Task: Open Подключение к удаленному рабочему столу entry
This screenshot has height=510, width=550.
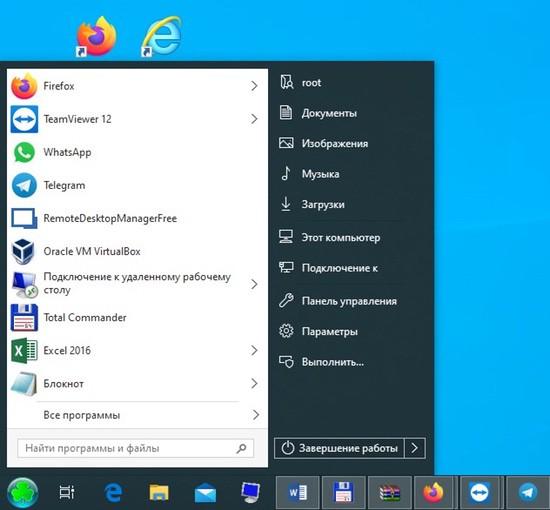Action: (137, 284)
